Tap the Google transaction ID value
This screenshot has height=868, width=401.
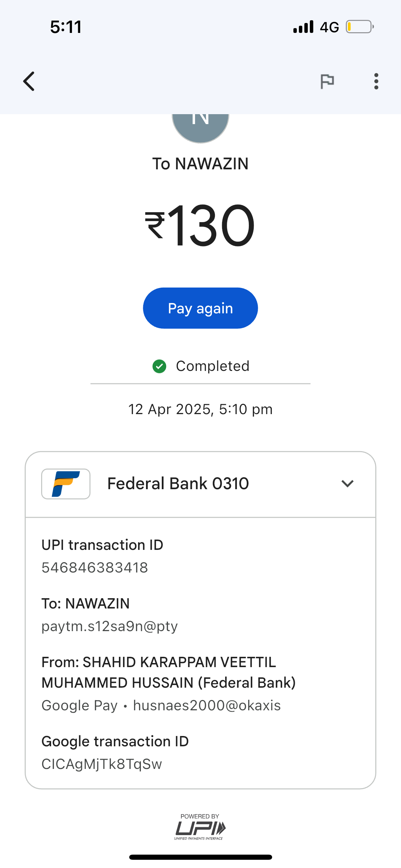click(x=102, y=764)
